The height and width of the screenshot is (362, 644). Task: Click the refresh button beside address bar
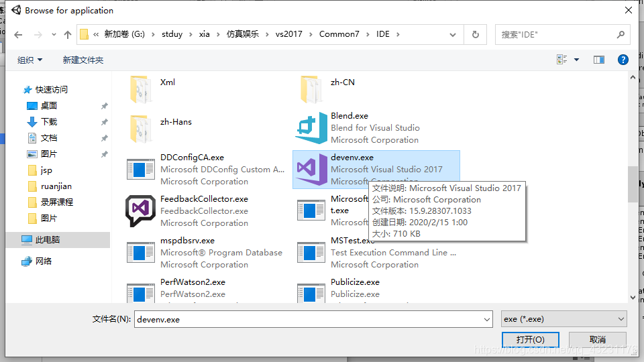point(475,34)
